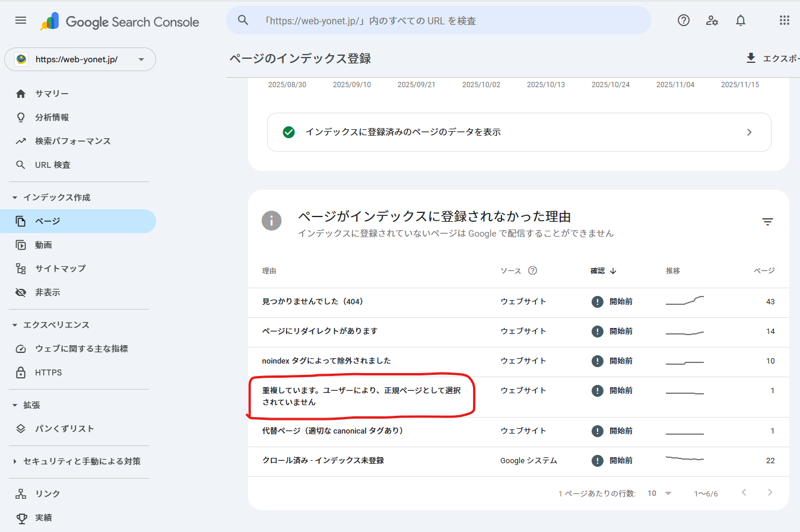
Task: Open the hamburger main menu
Action: (x=21, y=20)
